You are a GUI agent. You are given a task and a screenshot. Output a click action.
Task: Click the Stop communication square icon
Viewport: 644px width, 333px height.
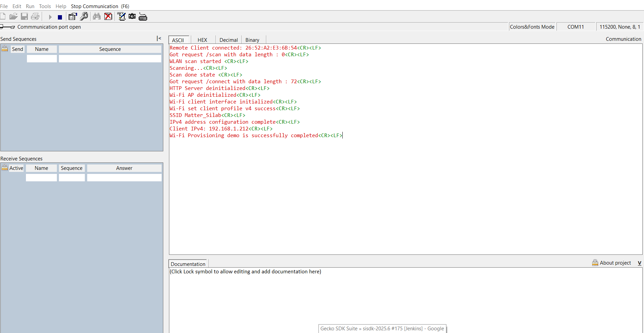60,17
